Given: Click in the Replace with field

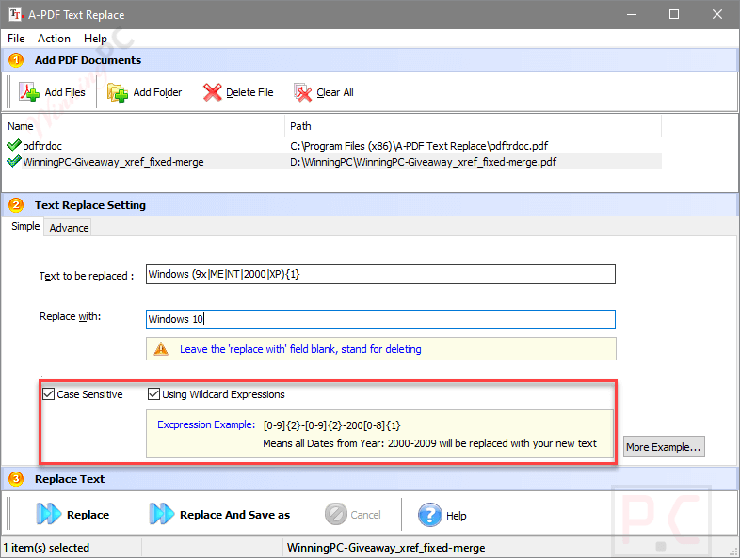Looking at the screenshot, I should tap(380, 319).
